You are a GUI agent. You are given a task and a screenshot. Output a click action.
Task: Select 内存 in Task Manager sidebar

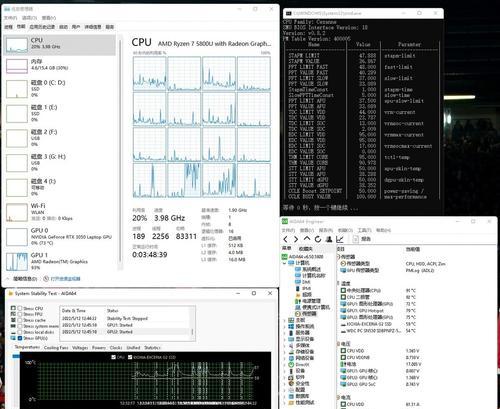(59, 65)
